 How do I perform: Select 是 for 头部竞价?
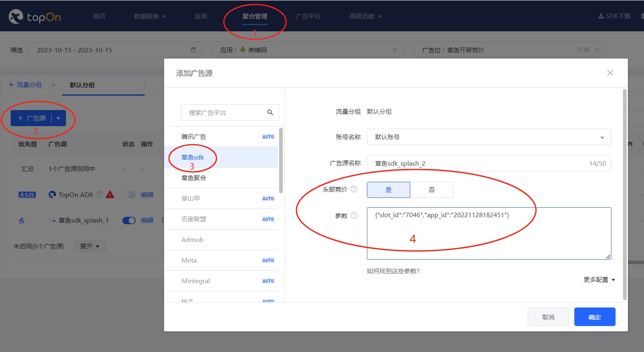(388, 190)
